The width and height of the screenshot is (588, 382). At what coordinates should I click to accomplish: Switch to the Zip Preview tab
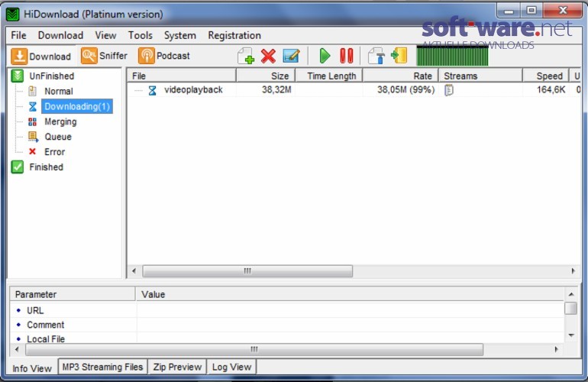(177, 367)
